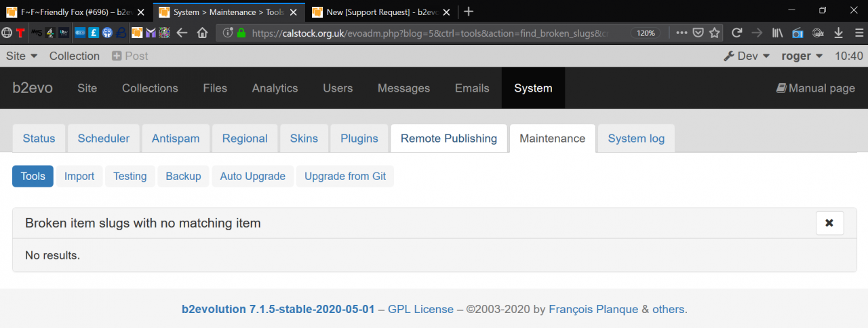The width and height of the screenshot is (868, 328).
Task: Go to the browser home page
Action: pyautogui.click(x=202, y=33)
